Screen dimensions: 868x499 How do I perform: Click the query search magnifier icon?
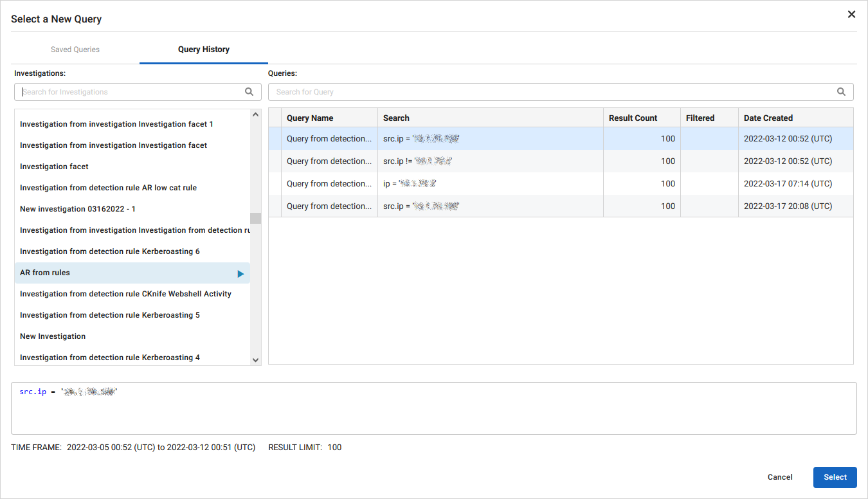tap(841, 91)
